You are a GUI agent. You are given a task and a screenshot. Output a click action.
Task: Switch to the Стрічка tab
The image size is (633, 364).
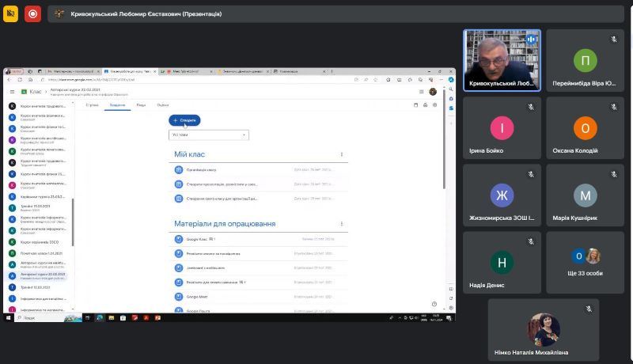point(92,105)
